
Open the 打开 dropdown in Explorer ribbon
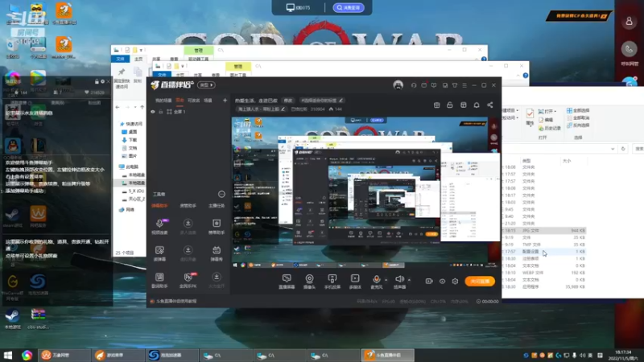547,111
